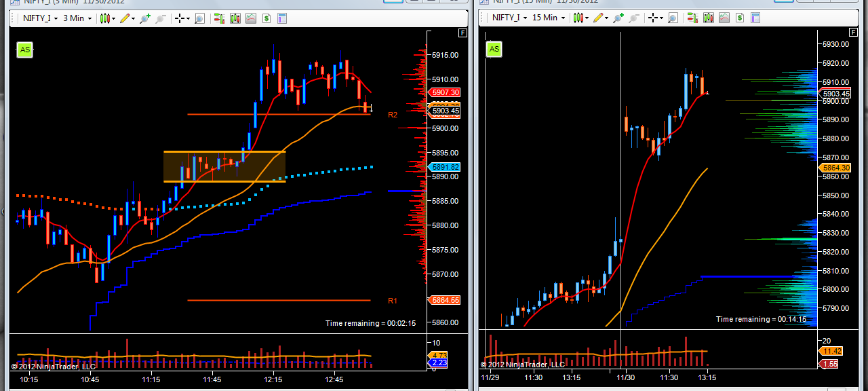Click the orange 5864.30 marker in 15 Min chart

pos(835,168)
